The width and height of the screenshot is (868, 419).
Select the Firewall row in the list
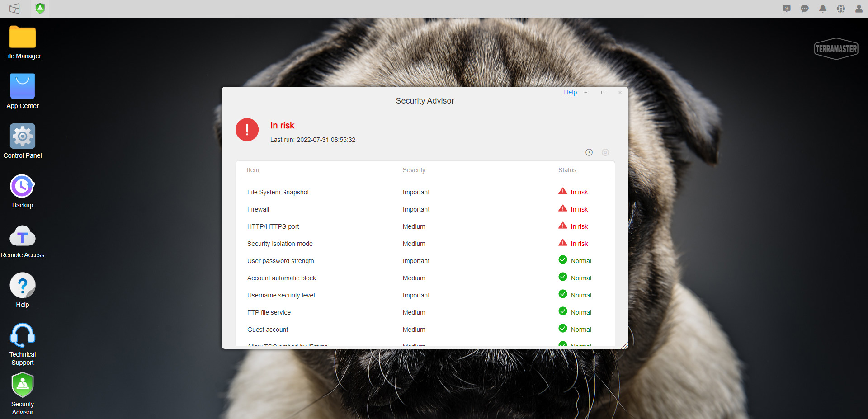[x=258, y=209]
